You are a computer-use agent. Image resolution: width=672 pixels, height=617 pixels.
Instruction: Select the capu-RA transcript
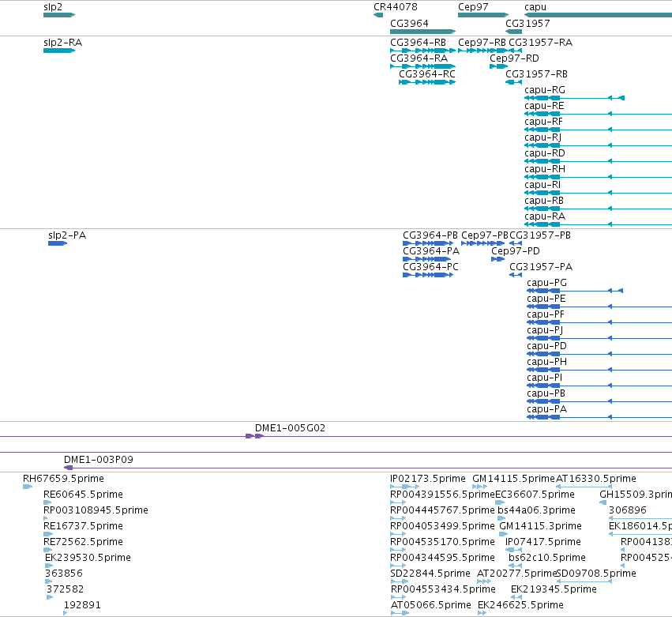[598, 224]
